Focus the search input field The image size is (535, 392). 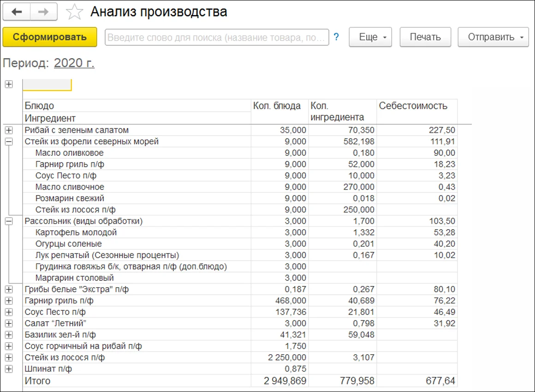[217, 37]
